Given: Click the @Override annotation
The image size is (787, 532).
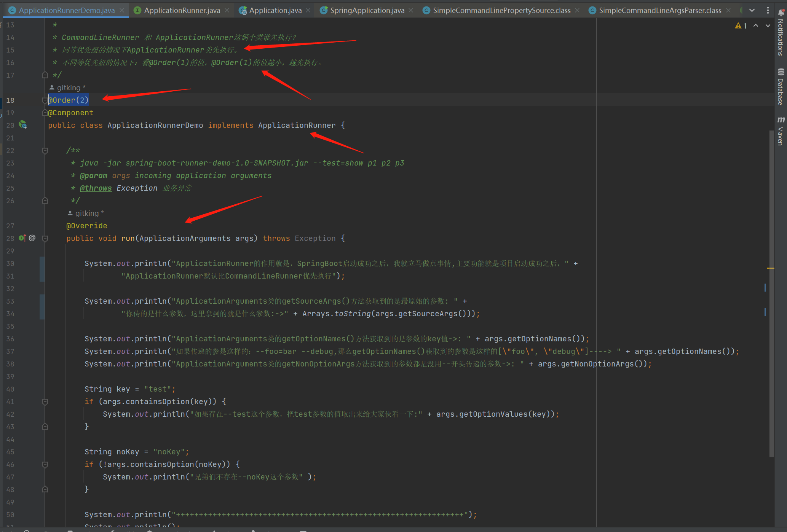Looking at the screenshot, I should (87, 226).
